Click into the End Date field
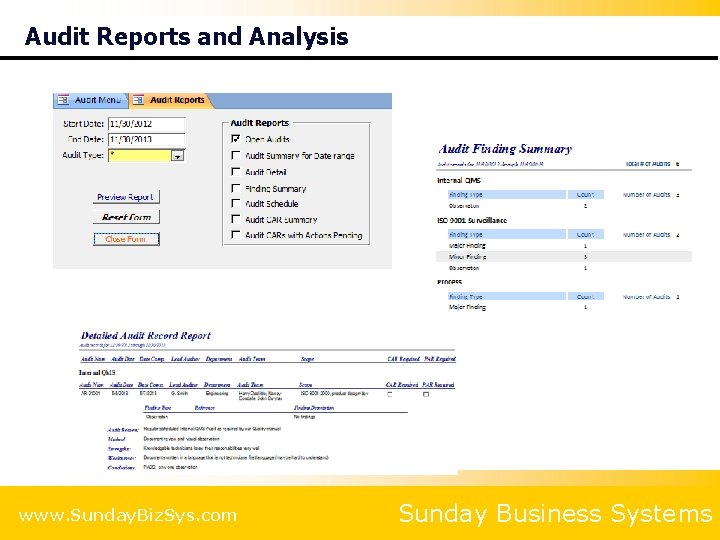The height and width of the screenshot is (540, 720). coord(146,139)
